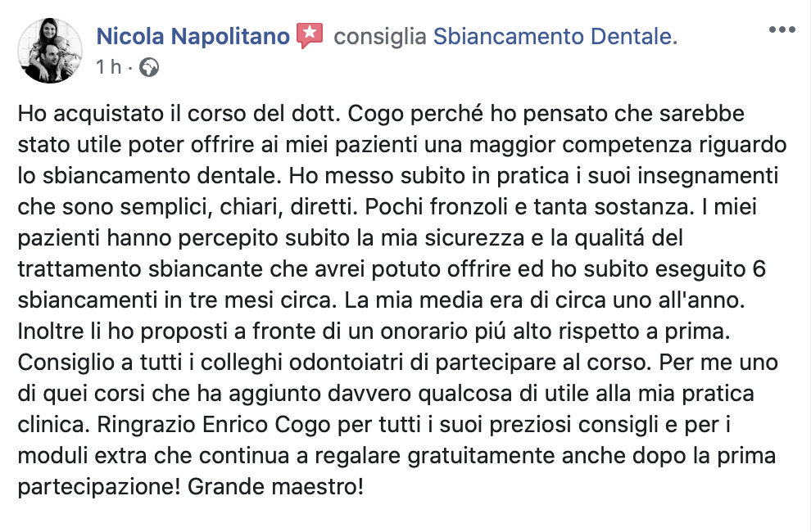Viewport: 811px width, 532px height.
Task: Click the word "partecipazione!" in the last line
Action: [x=98, y=488]
